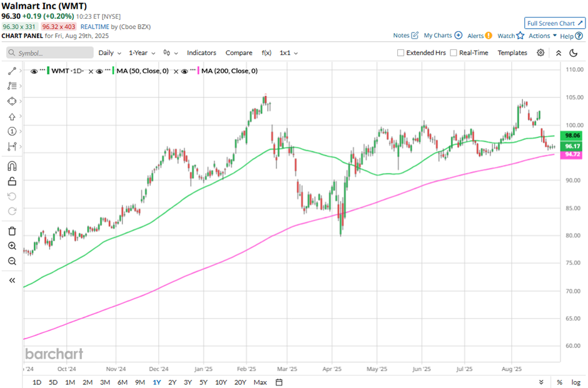588x388 pixels.
Task: Toggle the drawings lock
Action: pyautogui.click(x=12, y=181)
